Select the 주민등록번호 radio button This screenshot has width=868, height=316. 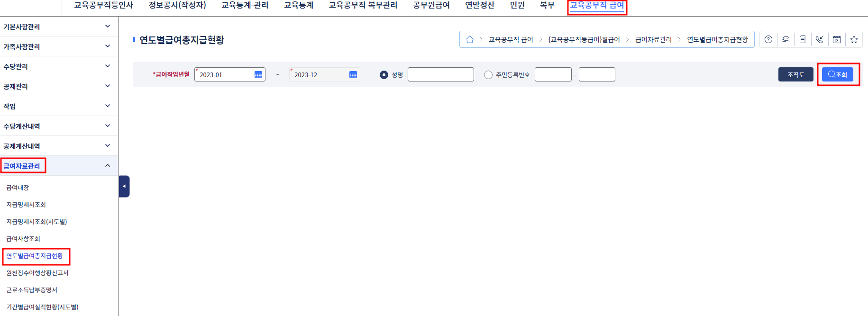(x=488, y=75)
